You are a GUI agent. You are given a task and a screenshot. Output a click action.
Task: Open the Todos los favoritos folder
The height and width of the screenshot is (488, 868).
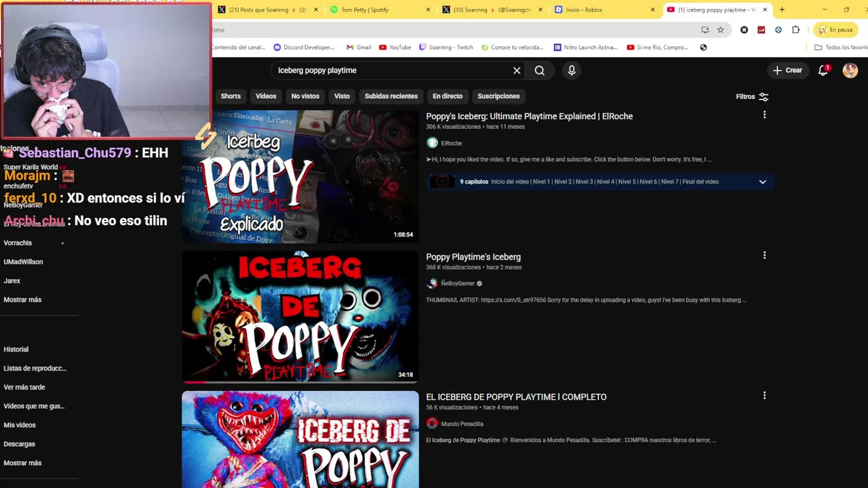coord(841,47)
